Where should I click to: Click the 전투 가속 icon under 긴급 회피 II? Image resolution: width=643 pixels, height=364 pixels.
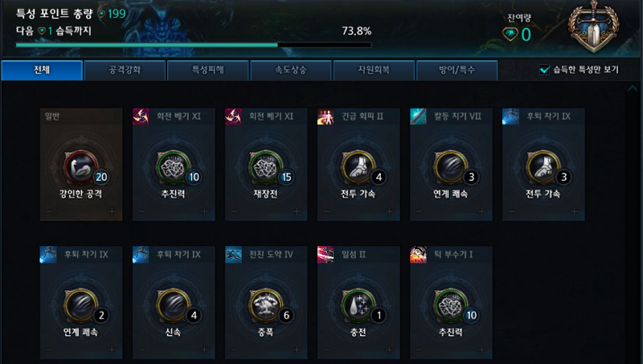pyautogui.click(x=358, y=167)
